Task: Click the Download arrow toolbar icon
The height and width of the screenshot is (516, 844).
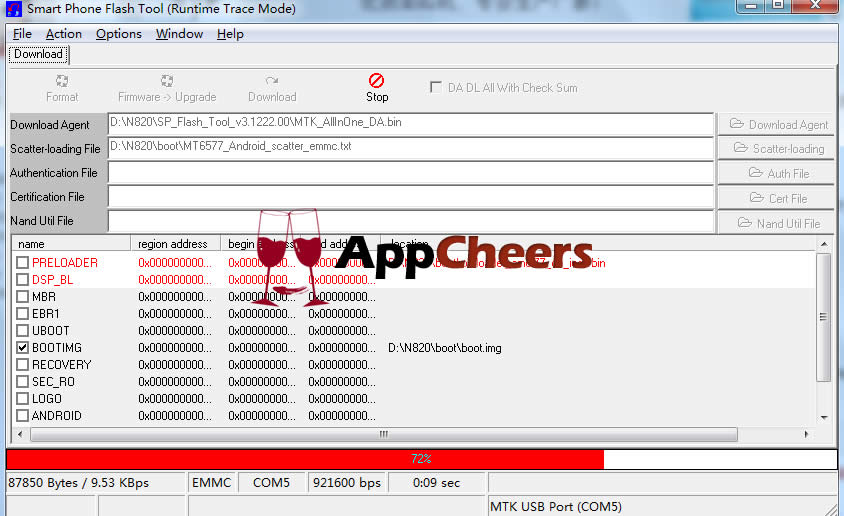Action: tap(272, 81)
